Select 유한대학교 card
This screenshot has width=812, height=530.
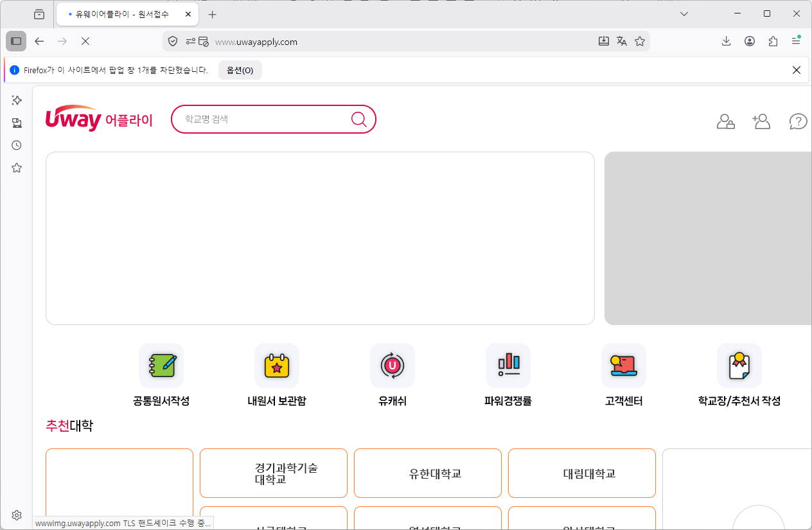[x=428, y=473]
